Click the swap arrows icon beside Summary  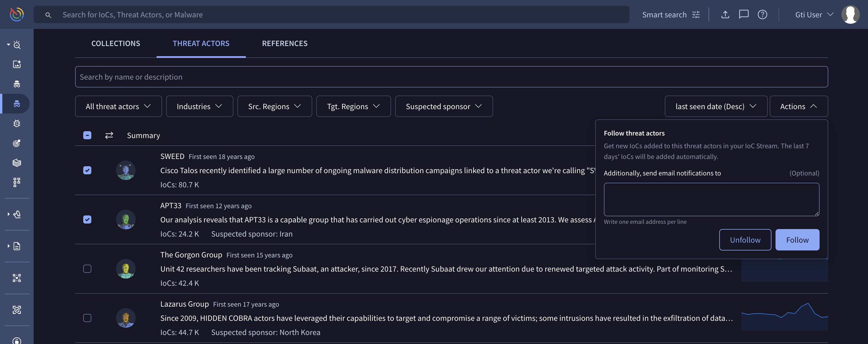(109, 135)
